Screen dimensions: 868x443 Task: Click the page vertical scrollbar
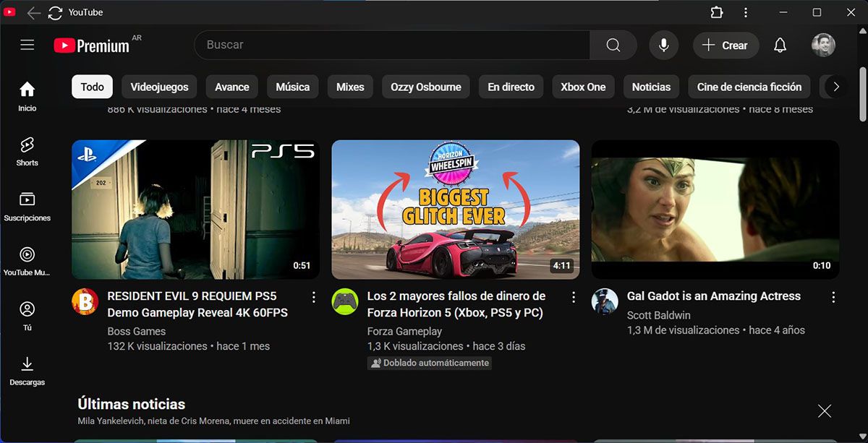(862, 94)
